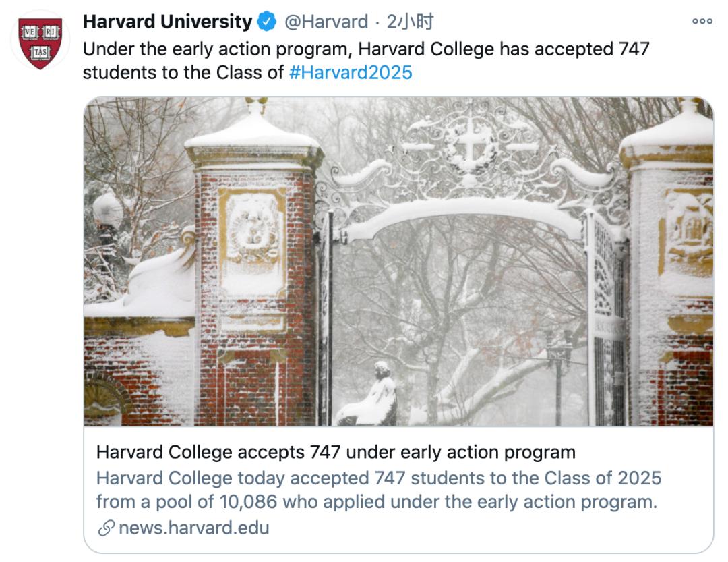The width and height of the screenshot is (728, 562).
Task: Open the card headline about accepting 747
Action: pos(336,451)
